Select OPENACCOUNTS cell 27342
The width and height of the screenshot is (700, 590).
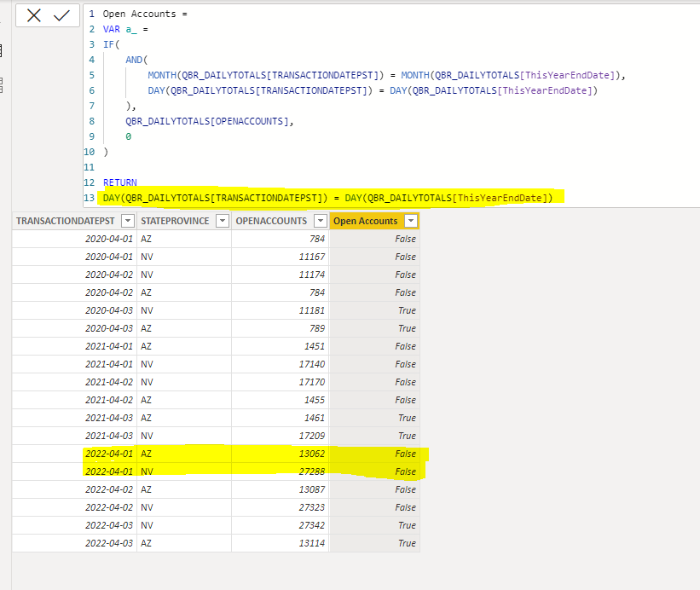pos(281,525)
